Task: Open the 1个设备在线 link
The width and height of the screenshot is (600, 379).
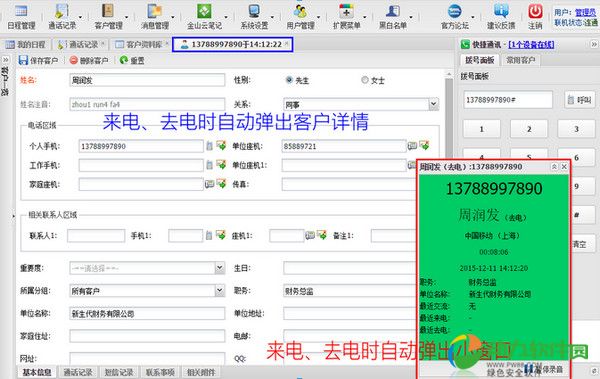Action: [x=531, y=45]
